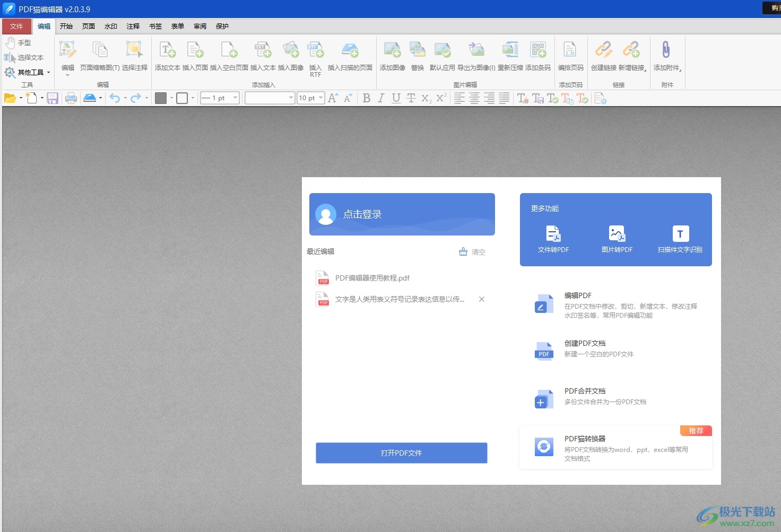Toggle superscript formatting
The image size is (781, 532).
click(441, 98)
